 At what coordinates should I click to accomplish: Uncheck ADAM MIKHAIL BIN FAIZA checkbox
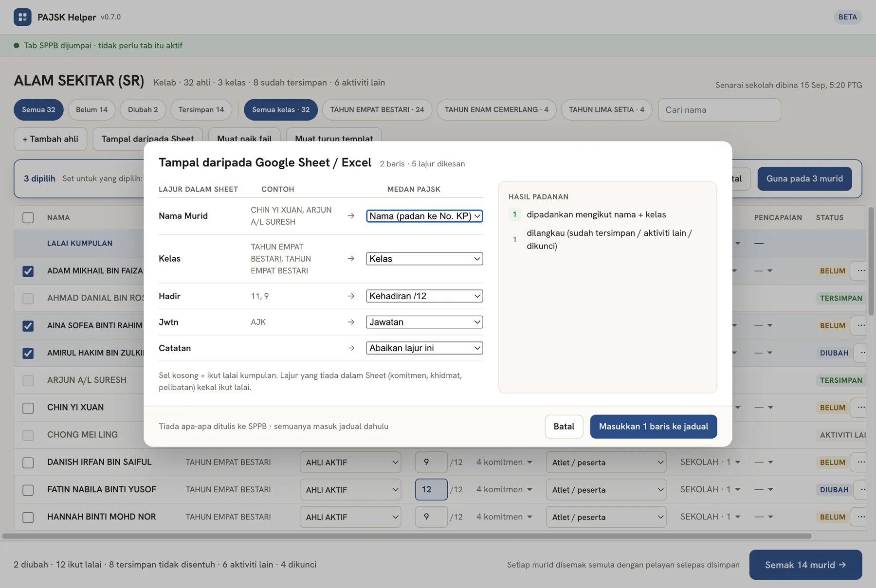point(28,271)
